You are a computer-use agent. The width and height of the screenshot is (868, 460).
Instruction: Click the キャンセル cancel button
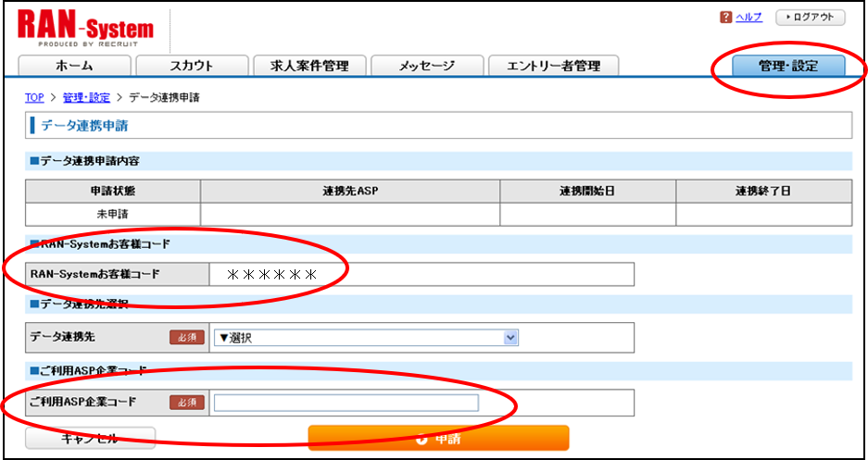click(x=90, y=439)
